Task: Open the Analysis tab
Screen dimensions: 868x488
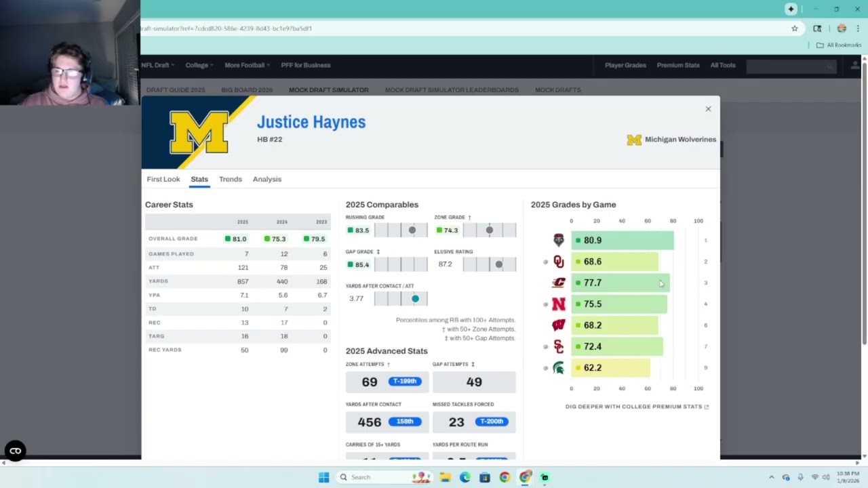Action: 267,179
